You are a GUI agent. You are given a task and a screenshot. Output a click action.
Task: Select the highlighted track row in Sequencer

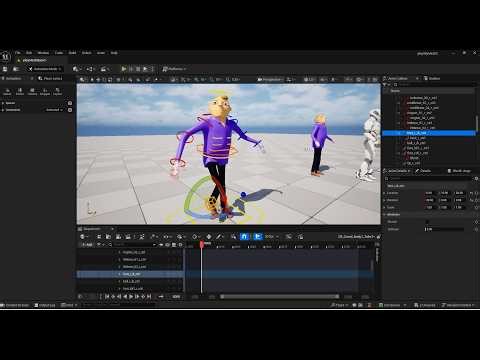coord(130,274)
